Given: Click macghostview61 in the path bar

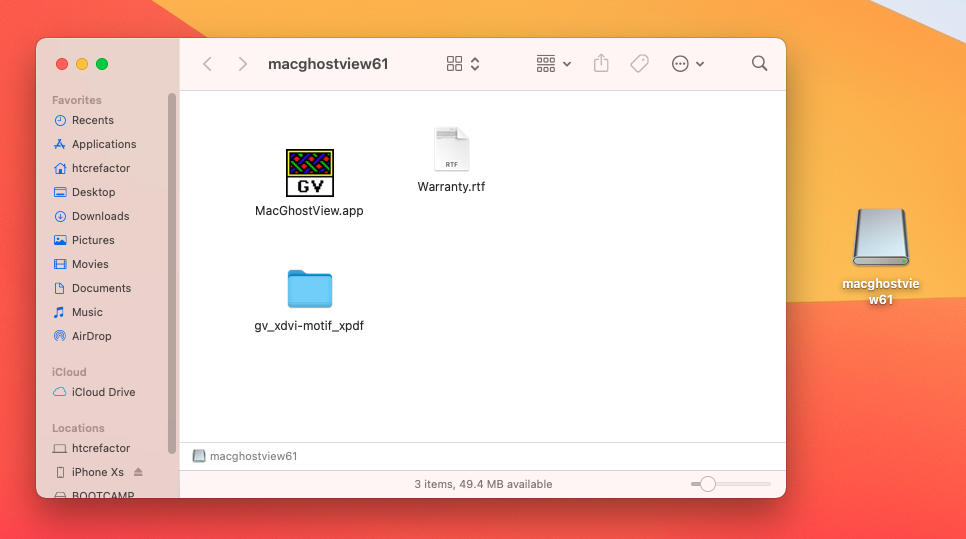Looking at the screenshot, I should click(245, 456).
